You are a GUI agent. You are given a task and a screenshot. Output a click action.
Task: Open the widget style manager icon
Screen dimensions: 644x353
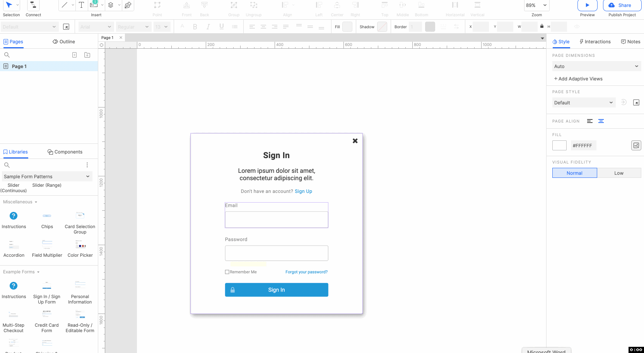[66, 27]
